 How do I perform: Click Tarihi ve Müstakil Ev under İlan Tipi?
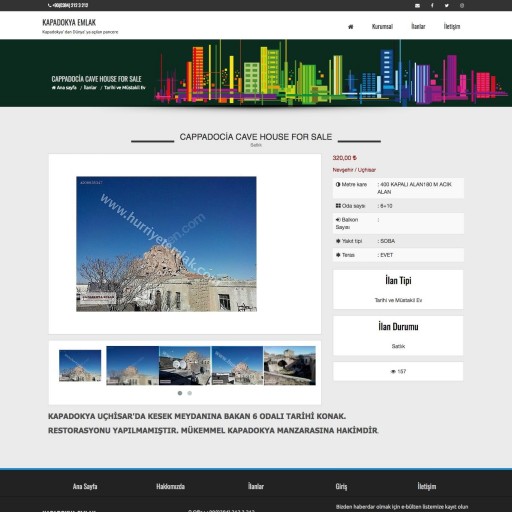click(398, 300)
